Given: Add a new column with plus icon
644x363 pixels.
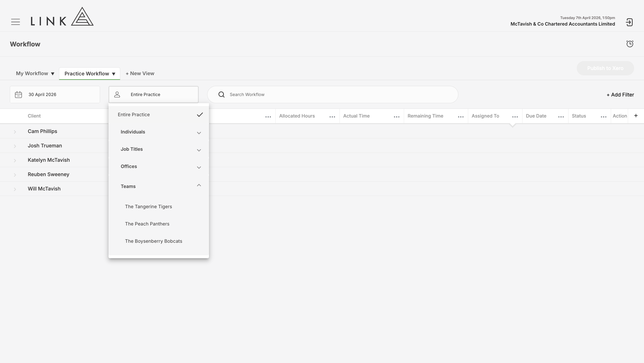Looking at the screenshot, I should pos(636,116).
